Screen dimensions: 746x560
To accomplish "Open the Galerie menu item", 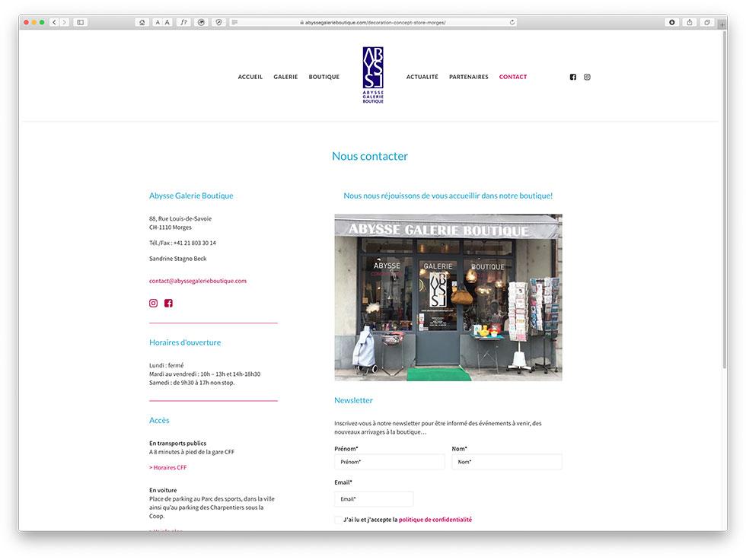I will (x=285, y=77).
